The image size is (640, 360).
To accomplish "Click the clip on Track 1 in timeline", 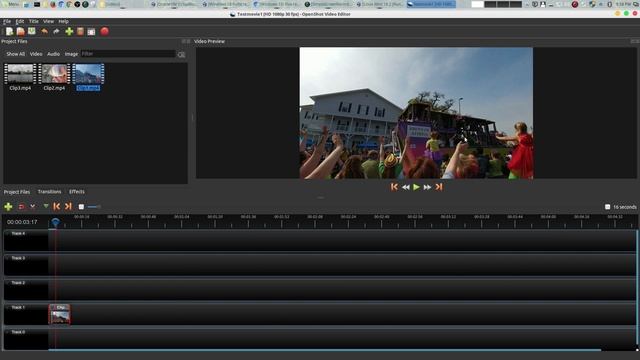I will (60, 314).
